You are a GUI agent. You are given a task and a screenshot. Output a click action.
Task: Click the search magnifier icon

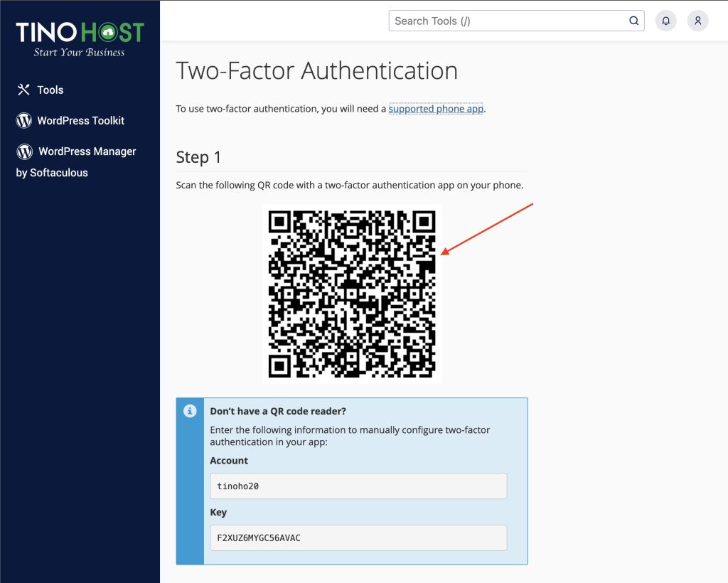(x=633, y=21)
